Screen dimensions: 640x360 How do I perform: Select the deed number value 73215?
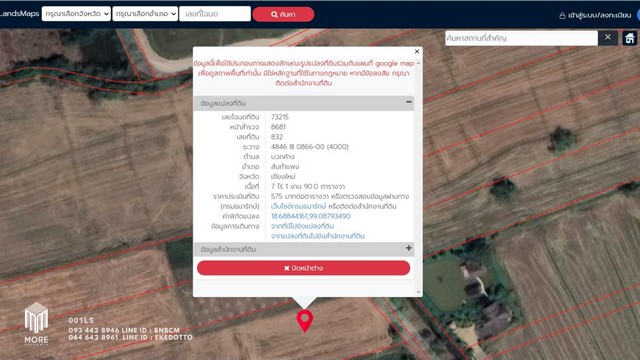coord(280,117)
